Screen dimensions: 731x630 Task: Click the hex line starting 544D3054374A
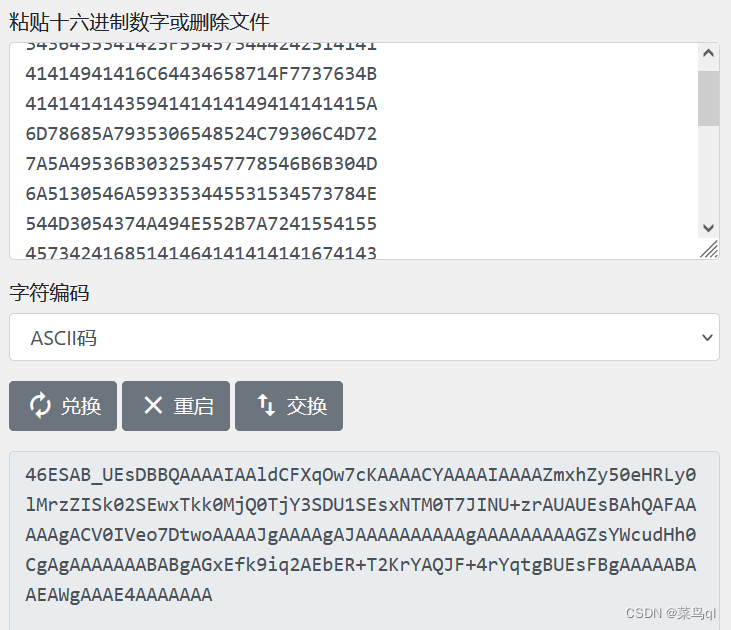click(x=201, y=224)
